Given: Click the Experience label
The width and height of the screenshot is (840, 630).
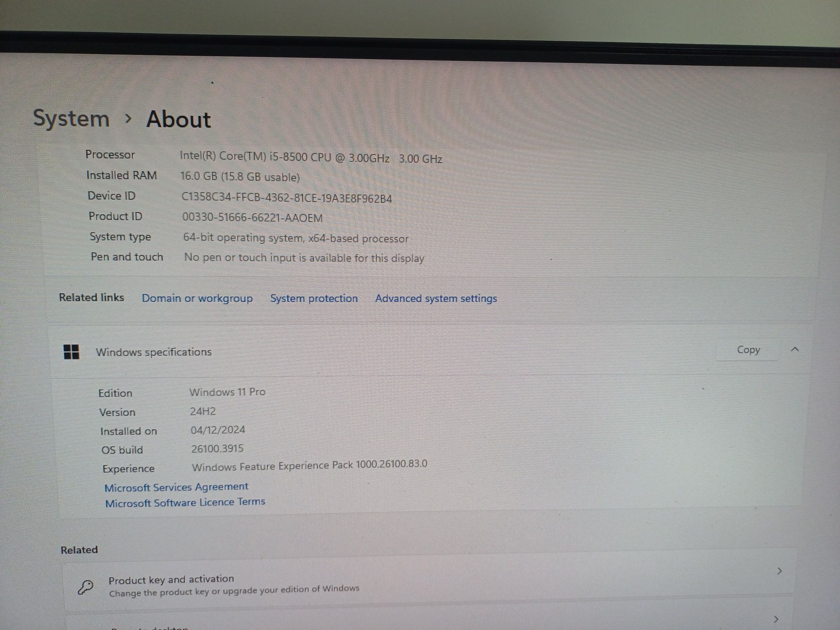Looking at the screenshot, I should 129,469.
